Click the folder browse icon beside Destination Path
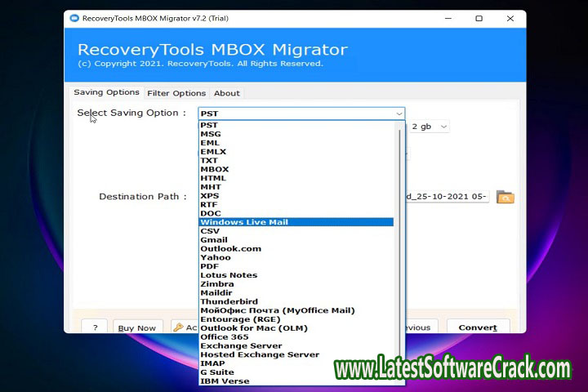The width and height of the screenshot is (588, 392). tap(506, 197)
